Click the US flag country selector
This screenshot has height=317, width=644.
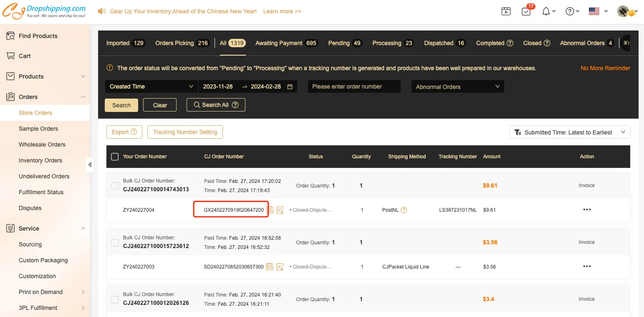pyautogui.click(x=594, y=12)
